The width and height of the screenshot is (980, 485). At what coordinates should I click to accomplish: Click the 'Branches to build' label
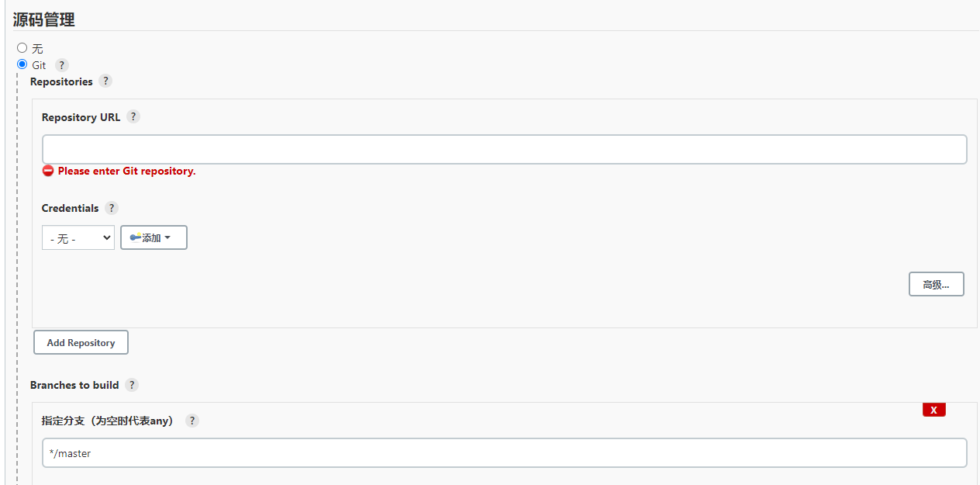tap(74, 385)
